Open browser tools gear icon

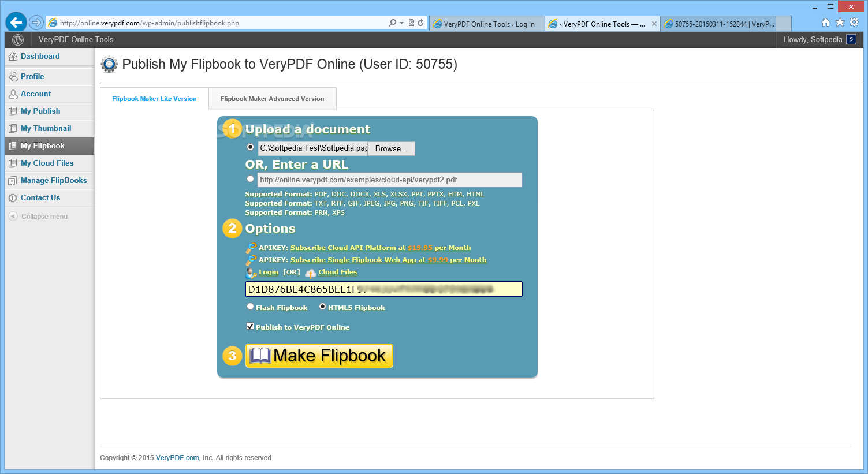[854, 23]
